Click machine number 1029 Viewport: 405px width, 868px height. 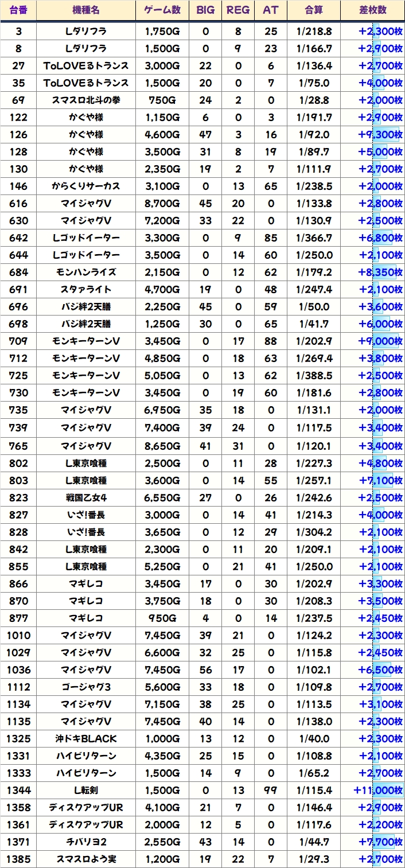point(18,652)
